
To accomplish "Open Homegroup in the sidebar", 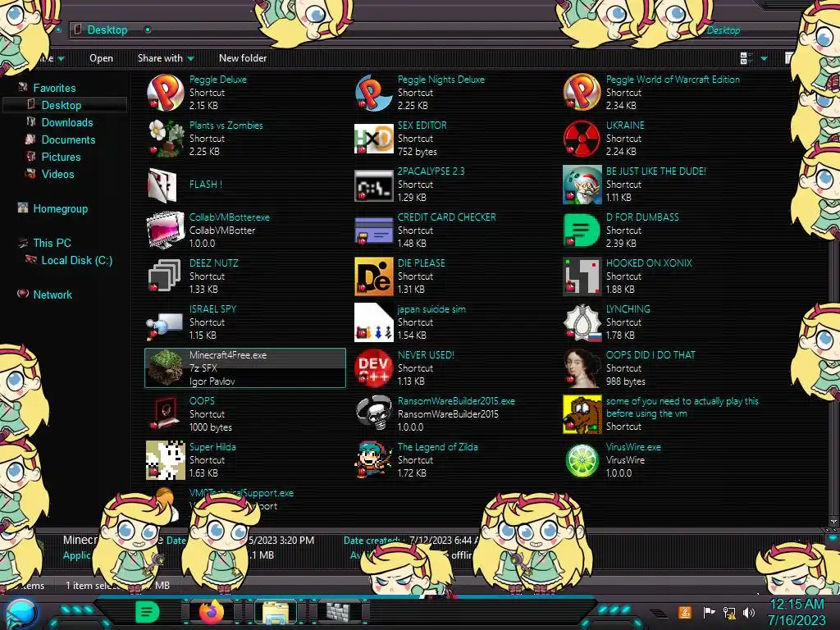I will (x=61, y=209).
